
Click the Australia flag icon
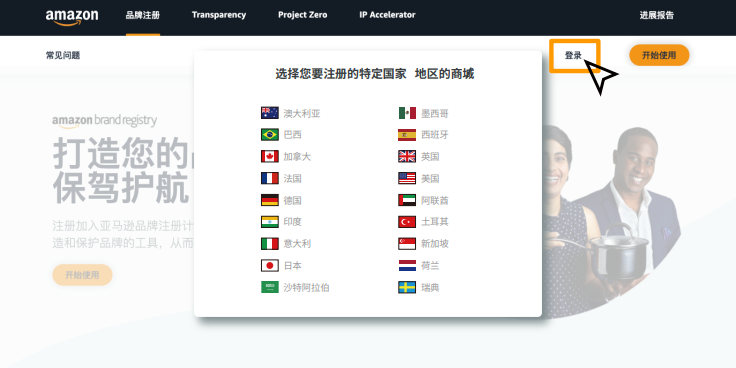pos(270,113)
